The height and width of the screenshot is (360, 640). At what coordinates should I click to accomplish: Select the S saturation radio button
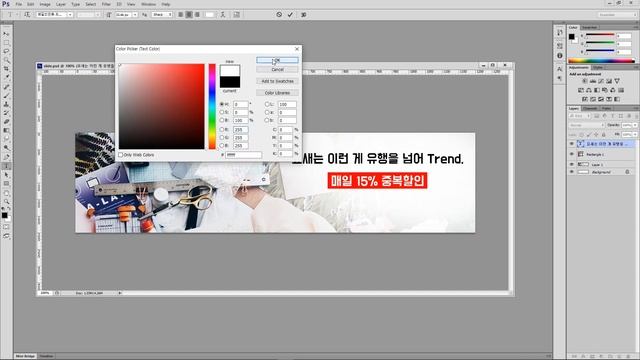tap(222, 112)
